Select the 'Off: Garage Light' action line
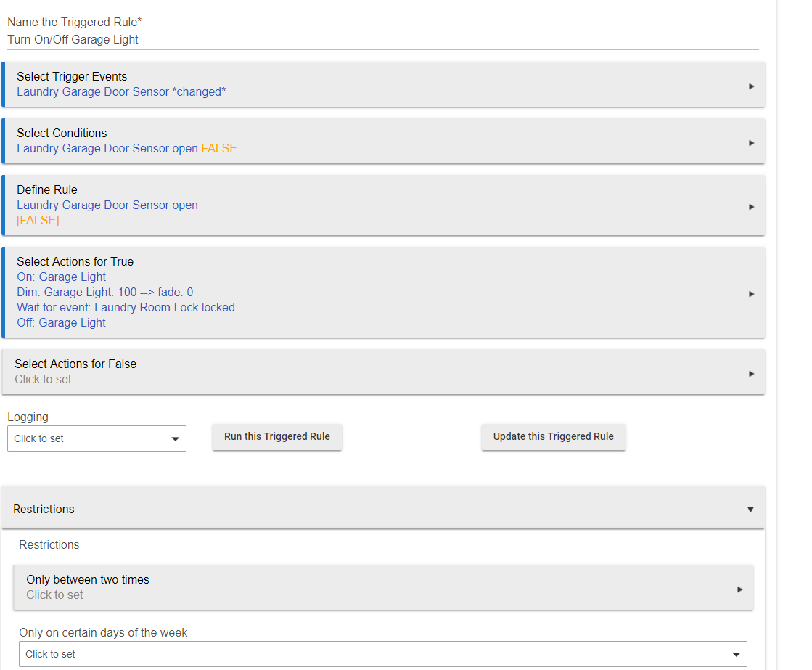 click(x=62, y=323)
